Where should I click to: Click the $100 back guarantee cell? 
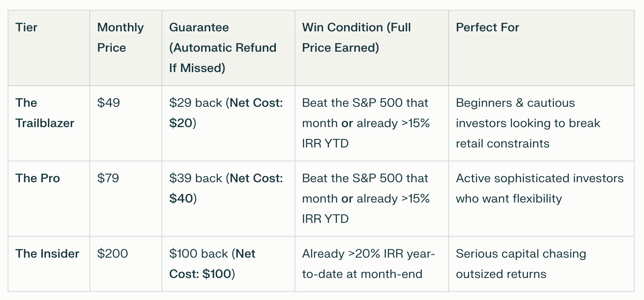click(x=212, y=264)
